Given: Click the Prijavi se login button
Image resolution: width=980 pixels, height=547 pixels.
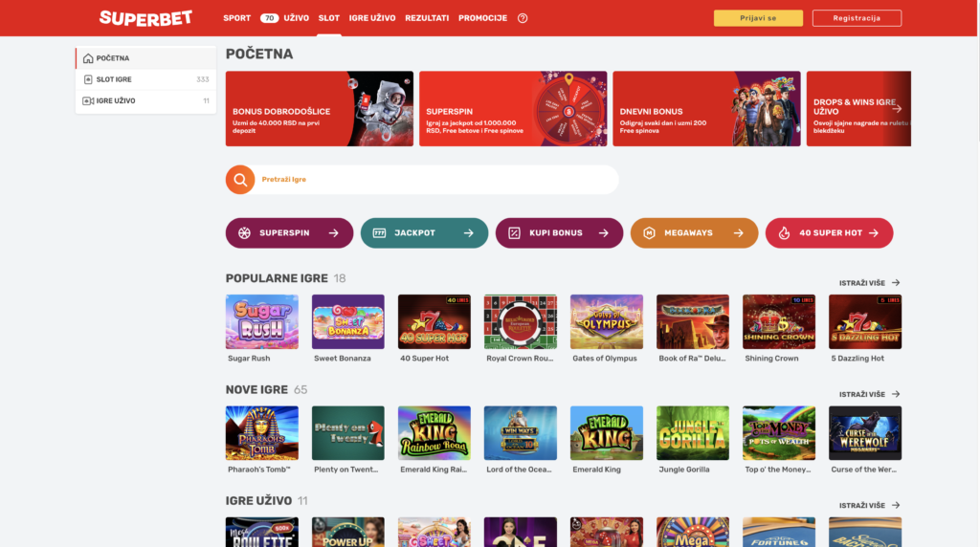Looking at the screenshot, I should pos(758,18).
